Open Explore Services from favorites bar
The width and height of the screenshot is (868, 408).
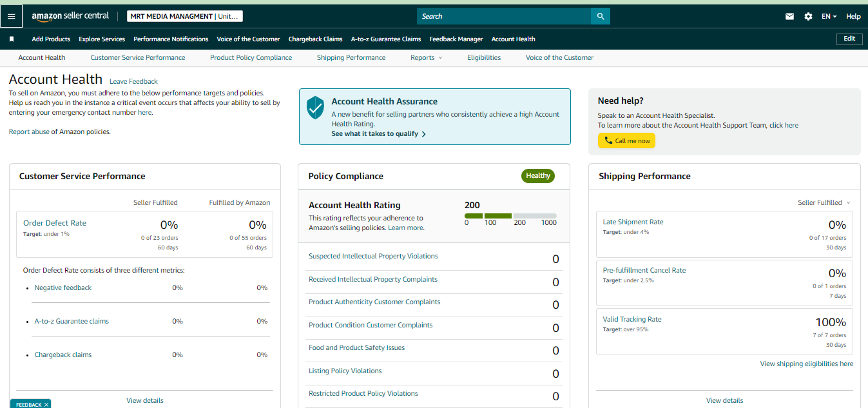coord(102,39)
